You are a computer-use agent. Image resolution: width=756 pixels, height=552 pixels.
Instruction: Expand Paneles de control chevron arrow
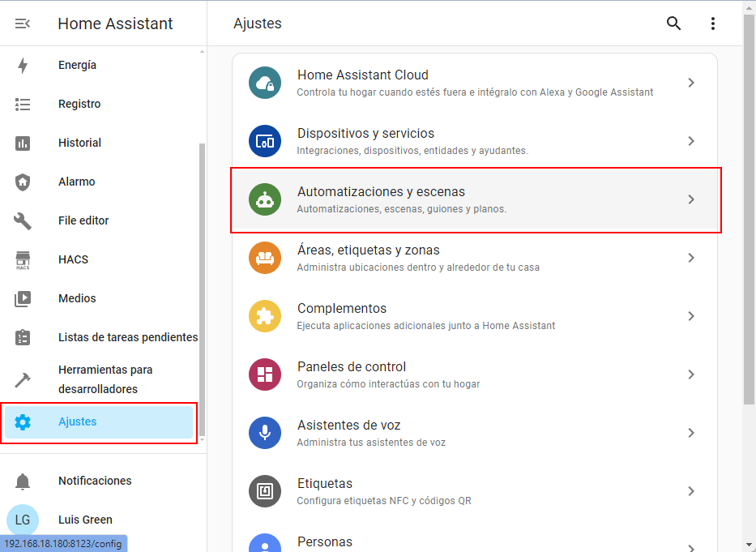pyautogui.click(x=691, y=374)
